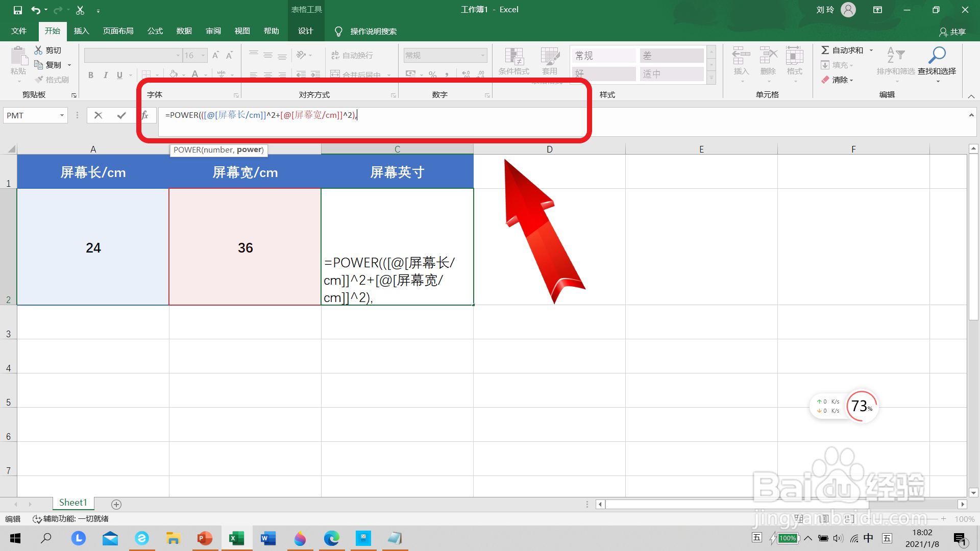Image resolution: width=980 pixels, height=551 pixels.
Task: Add a new sheet with plus icon
Action: 116,504
